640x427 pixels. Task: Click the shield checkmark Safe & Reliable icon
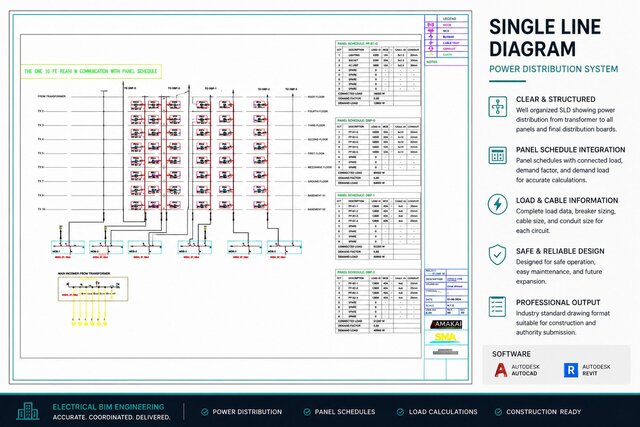(498, 255)
